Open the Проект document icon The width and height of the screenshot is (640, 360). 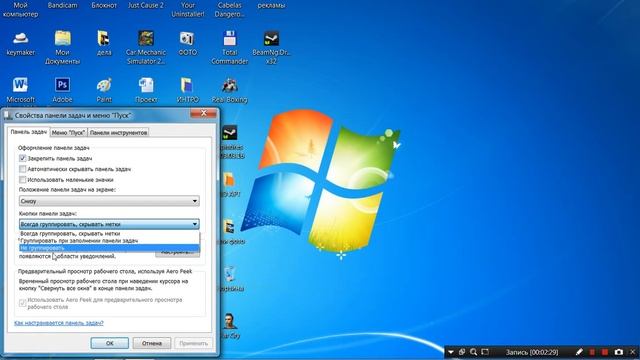click(x=146, y=85)
